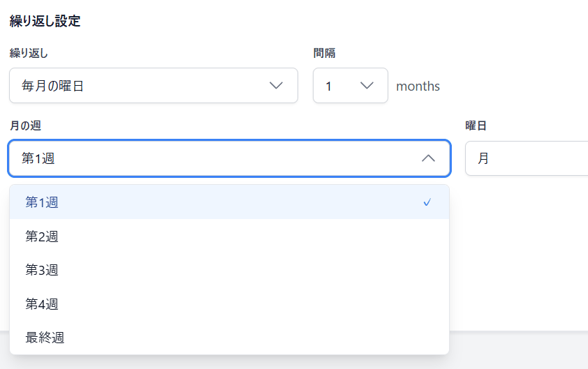Open the 曜日 dropdown showing 月
Image resolution: width=588 pixels, height=369 pixels.
click(x=527, y=158)
